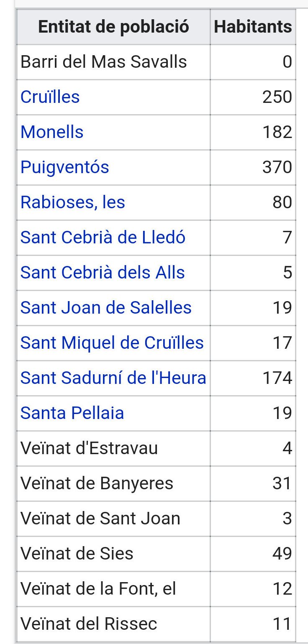
Task: Select the Barri del Mas Savalls cell
Action: click(x=103, y=62)
